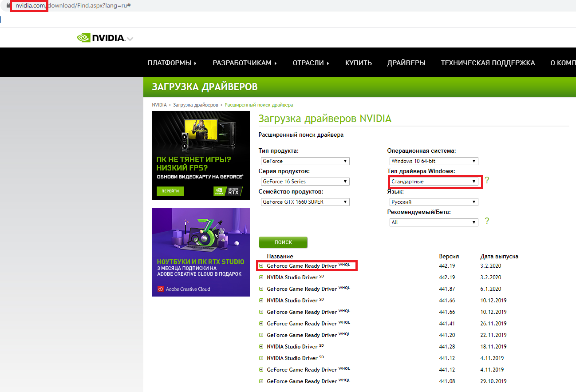Screen dimensions: 576x392
Task: Go to the ДРАЙВЕРЫ menu item
Action: point(406,63)
